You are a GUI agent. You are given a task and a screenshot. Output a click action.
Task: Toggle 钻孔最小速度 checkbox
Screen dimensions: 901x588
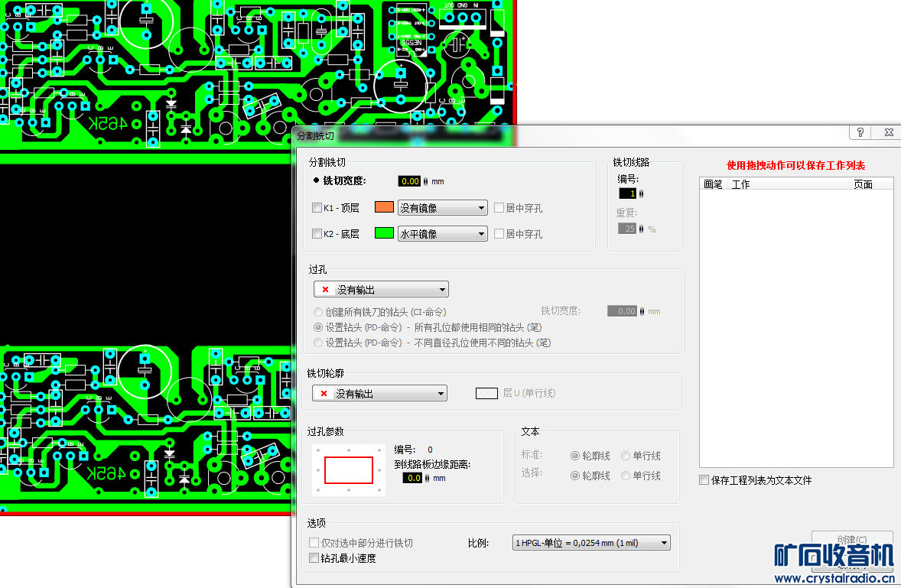click(x=314, y=558)
